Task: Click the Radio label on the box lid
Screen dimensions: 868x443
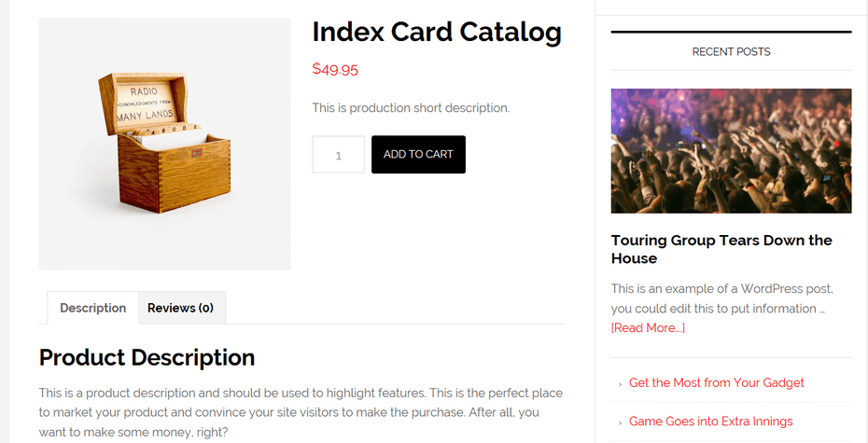Action: pyautogui.click(x=144, y=91)
